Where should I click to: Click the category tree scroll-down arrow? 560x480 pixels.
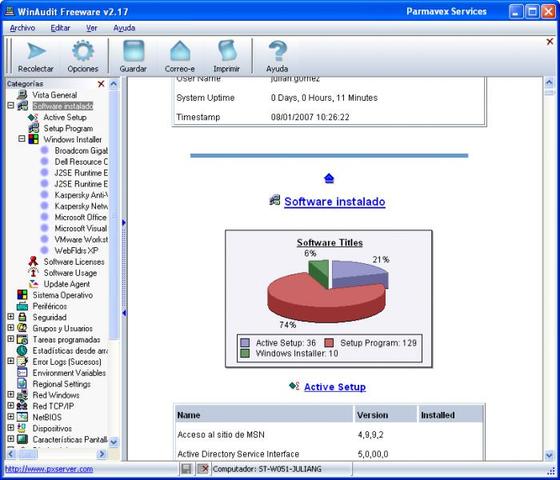click(114, 442)
